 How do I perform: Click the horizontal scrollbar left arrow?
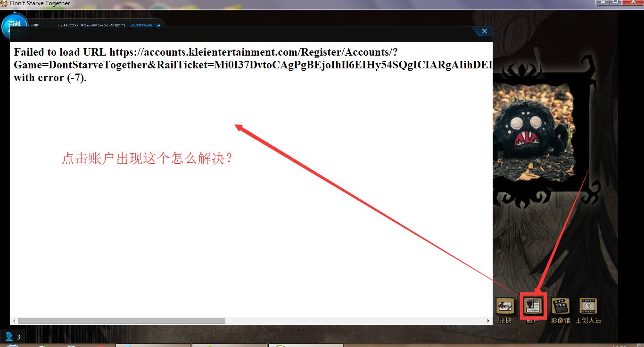pyautogui.click(x=14, y=321)
